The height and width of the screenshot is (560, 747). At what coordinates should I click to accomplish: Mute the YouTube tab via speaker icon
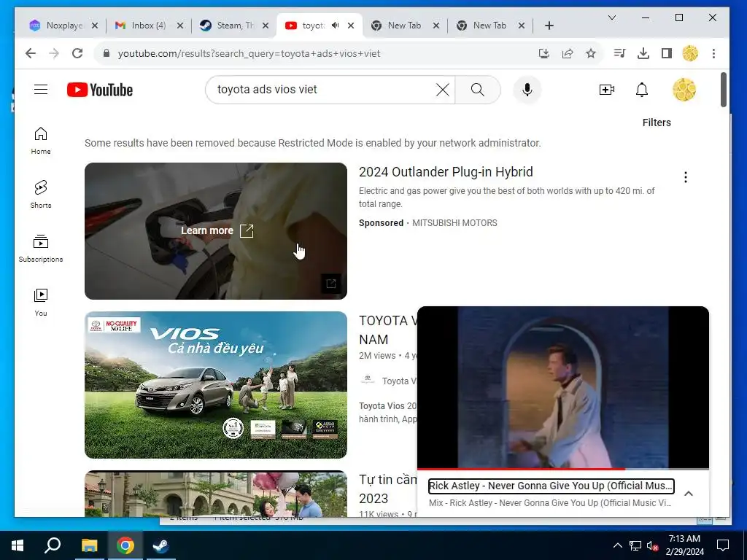336,26
